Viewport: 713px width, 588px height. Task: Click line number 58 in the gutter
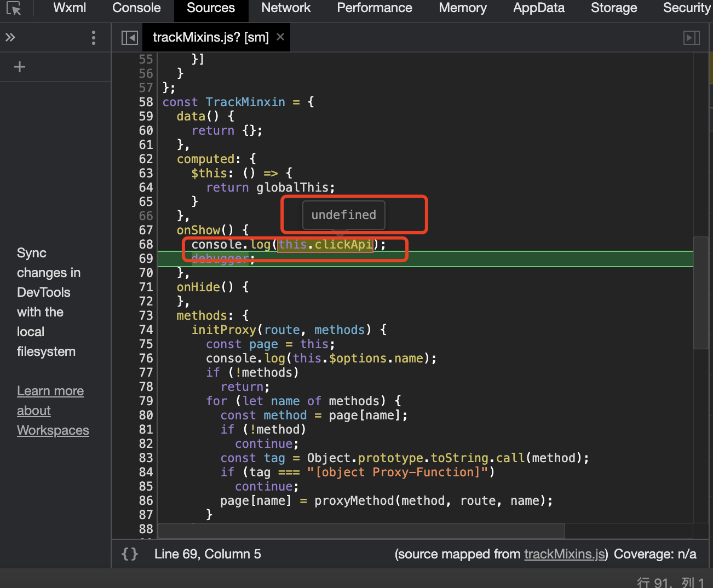(146, 102)
